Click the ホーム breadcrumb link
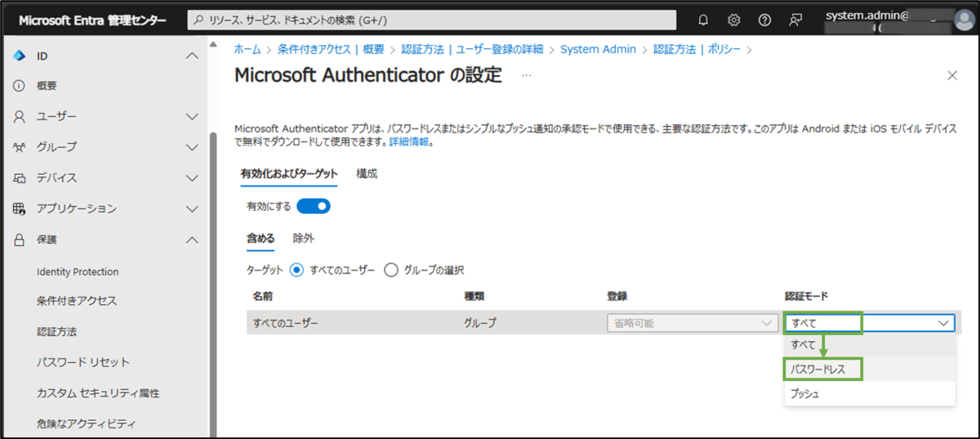980x439 pixels. coord(247,49)
